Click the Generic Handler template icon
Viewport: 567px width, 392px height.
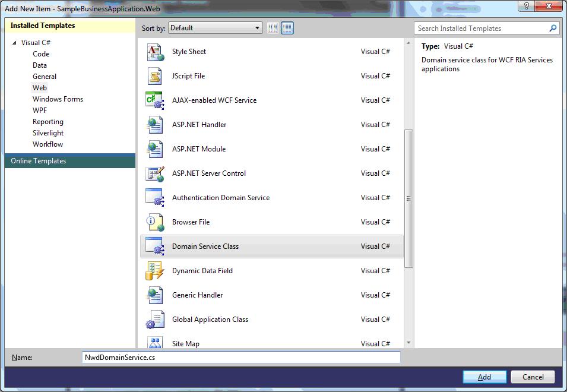point(155,295)
